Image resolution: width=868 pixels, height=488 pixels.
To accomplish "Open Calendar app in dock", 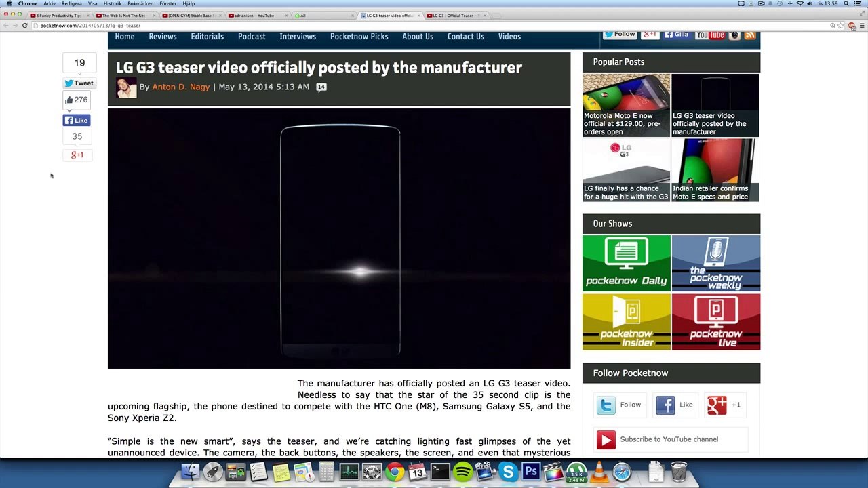I will pyautogui.click(x=417, y=471).
